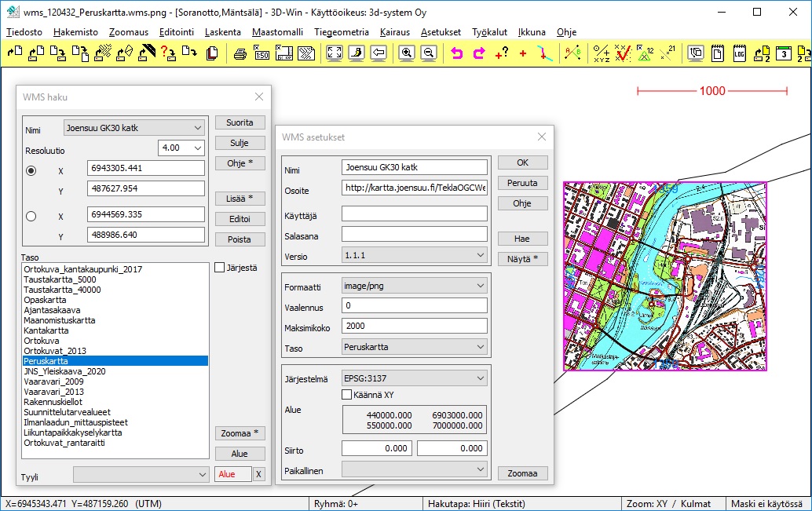Open the Maastomalli menu
The image size is (812, 511).
[x=277, y=32]
